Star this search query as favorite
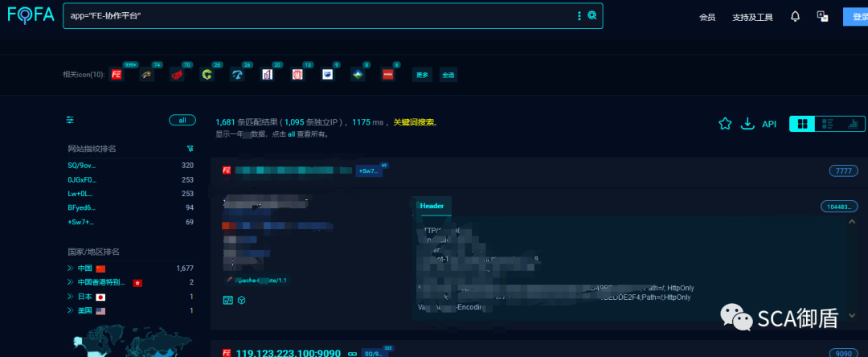The width and height of the screenshot is (868, 357). pos(725,124)
